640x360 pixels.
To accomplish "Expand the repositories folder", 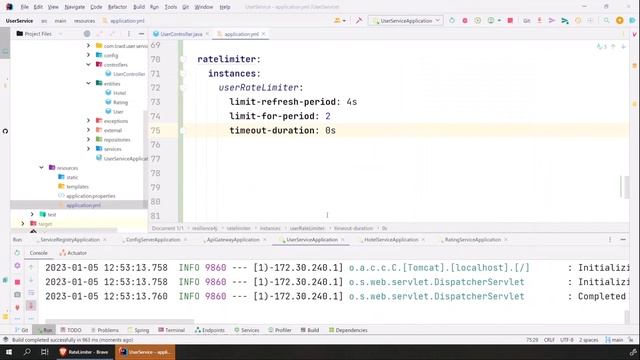I will point(89,140).
